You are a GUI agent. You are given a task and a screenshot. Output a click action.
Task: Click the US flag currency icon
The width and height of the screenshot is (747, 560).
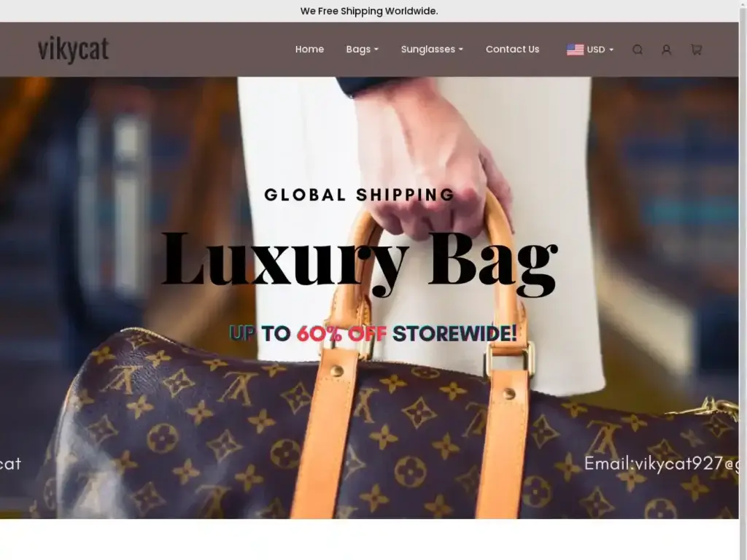point(575,50)
